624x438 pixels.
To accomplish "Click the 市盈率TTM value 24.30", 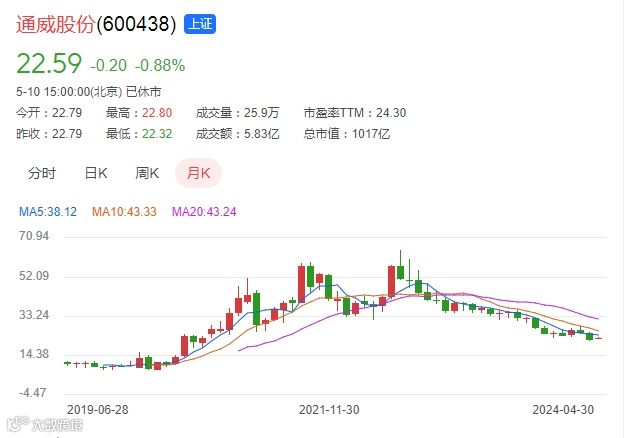I will pyautogui.click(x=391, y=113).
